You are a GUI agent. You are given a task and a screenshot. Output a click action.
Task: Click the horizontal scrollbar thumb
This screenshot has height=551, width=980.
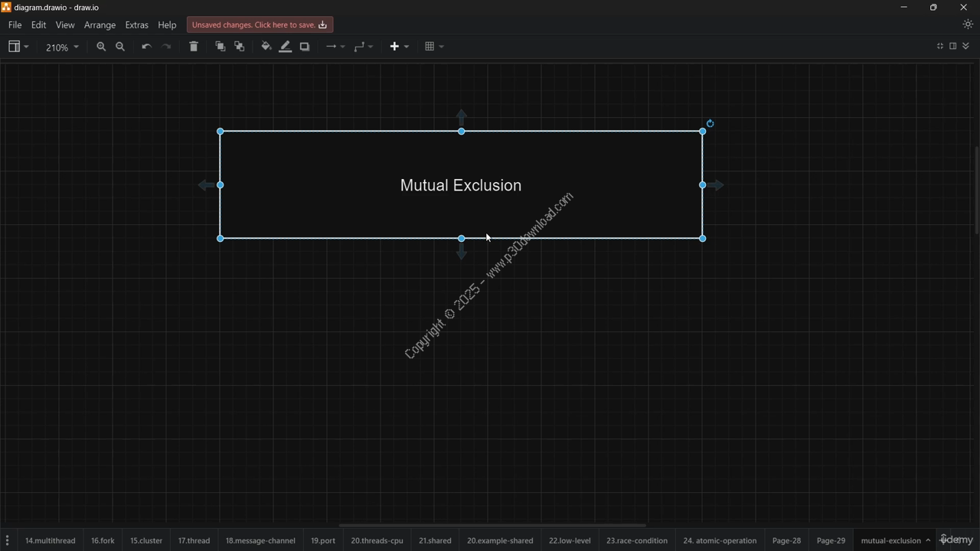click(x=492, y=525)
